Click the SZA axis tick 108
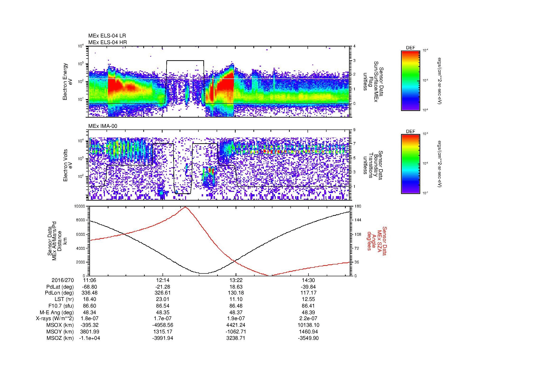 point(358,234)
